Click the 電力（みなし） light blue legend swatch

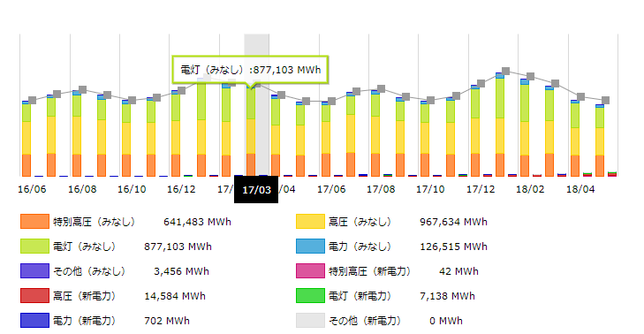[310, 247]
